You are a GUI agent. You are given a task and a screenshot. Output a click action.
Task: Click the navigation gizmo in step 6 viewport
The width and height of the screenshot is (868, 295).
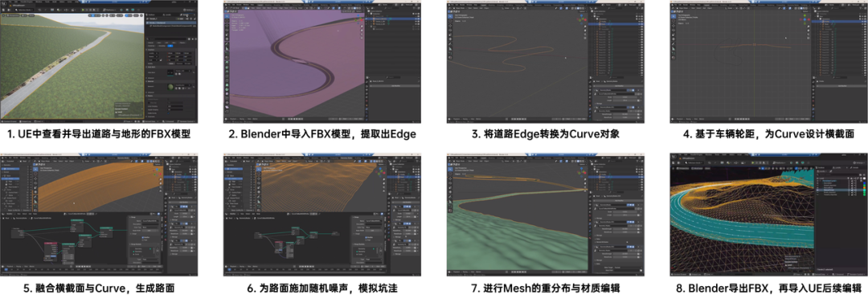[380, 172]
